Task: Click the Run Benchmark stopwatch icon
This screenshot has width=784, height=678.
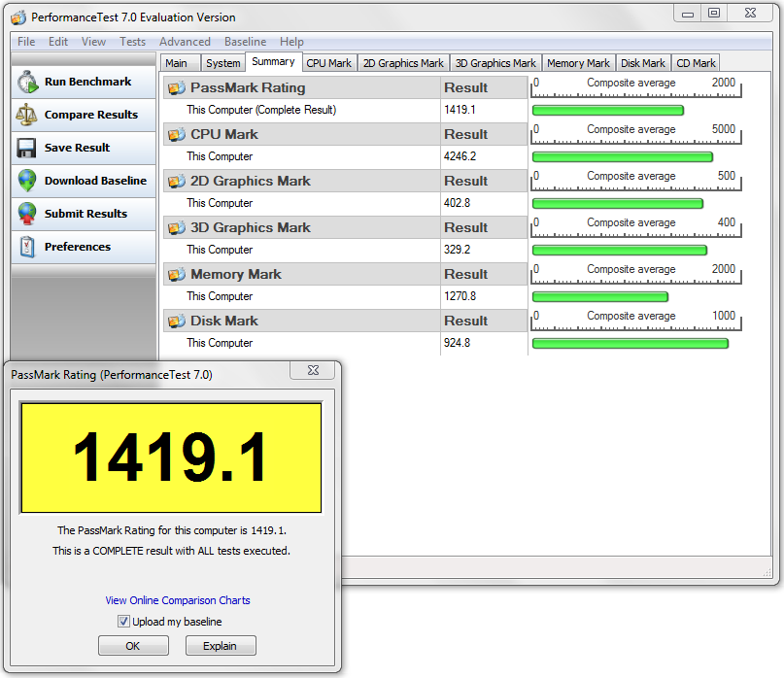Action: [x=27, y=82]
